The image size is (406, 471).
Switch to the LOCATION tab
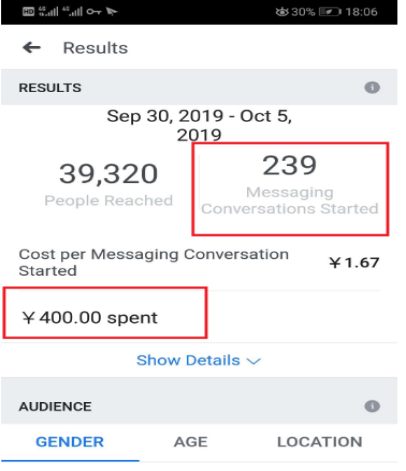pyautogui.click(x=320, y=442)
